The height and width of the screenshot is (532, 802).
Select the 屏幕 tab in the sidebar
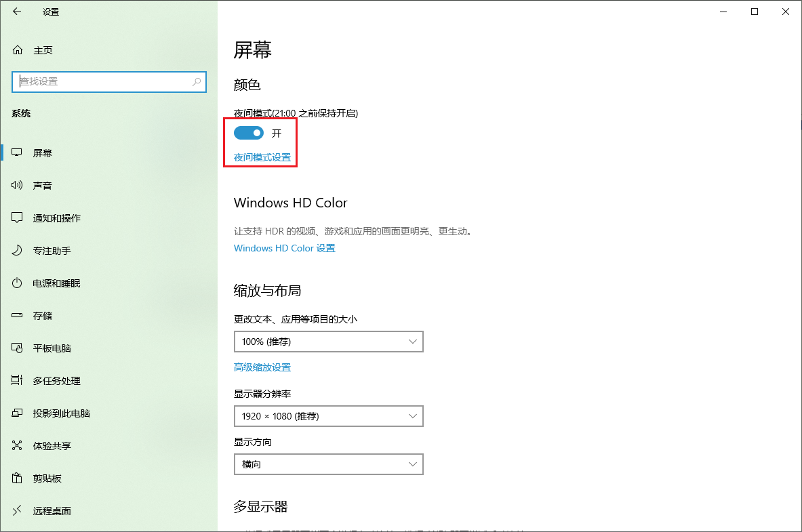coord(16,152)
